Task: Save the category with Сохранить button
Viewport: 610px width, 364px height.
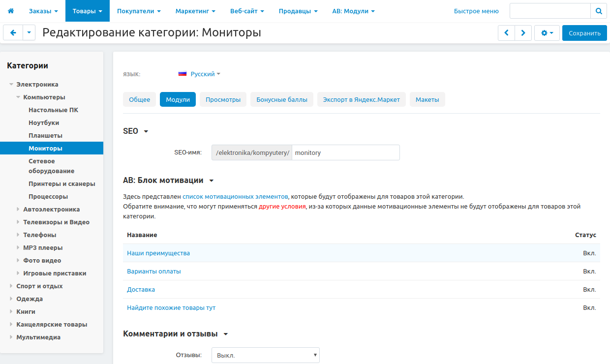Action: (x=584, y=32)
